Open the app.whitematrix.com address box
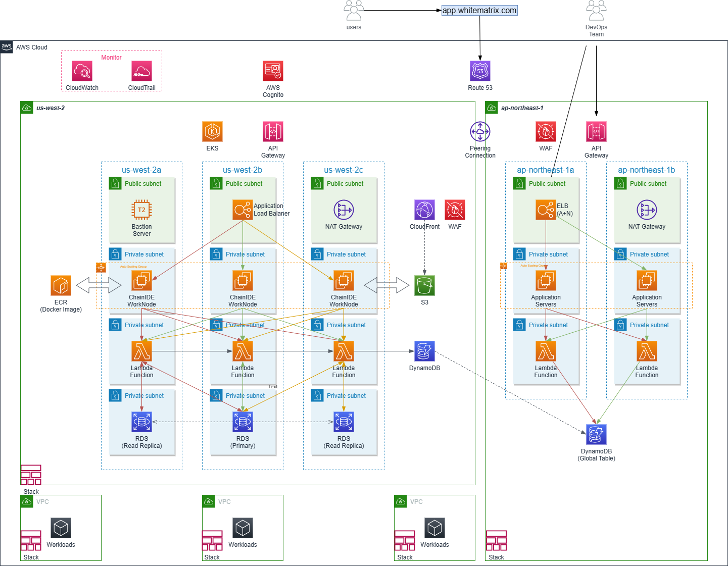 pyautogui.click(x=479, y=10)
